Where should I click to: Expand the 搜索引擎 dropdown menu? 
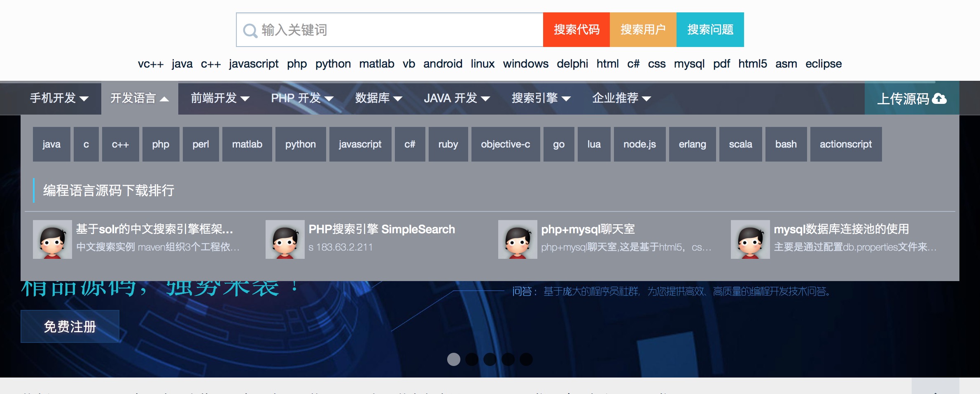pos(541,98)
